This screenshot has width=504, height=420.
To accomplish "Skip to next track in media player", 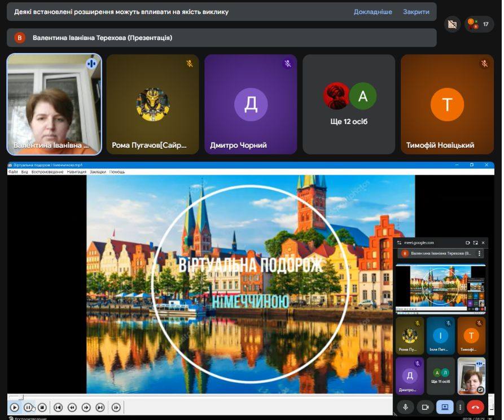I will (100, 408).
